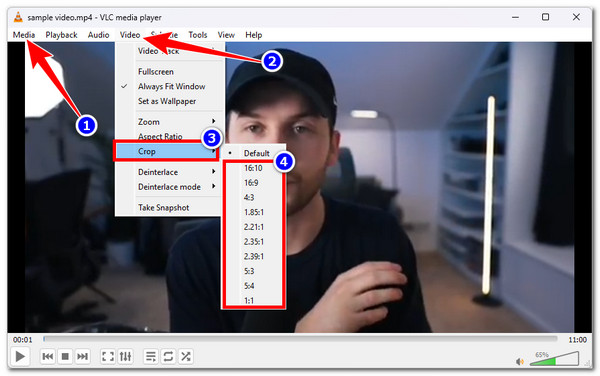Open the Media menu

(24, 35)
